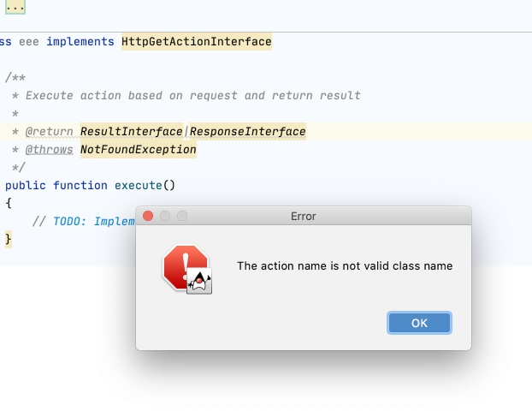Click the red error stop icon
Image resolution: width=532 pixels, height=417 pixels.
point(185,267)
